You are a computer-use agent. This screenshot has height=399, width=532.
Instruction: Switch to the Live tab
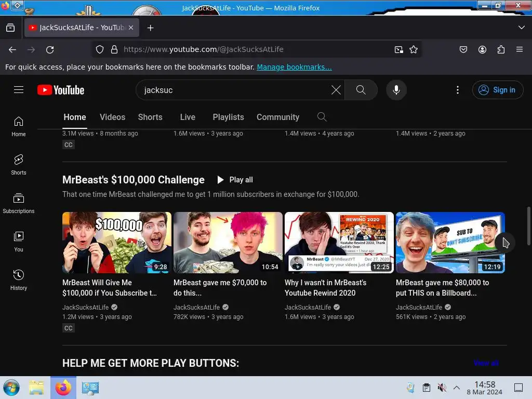(188, 117)
